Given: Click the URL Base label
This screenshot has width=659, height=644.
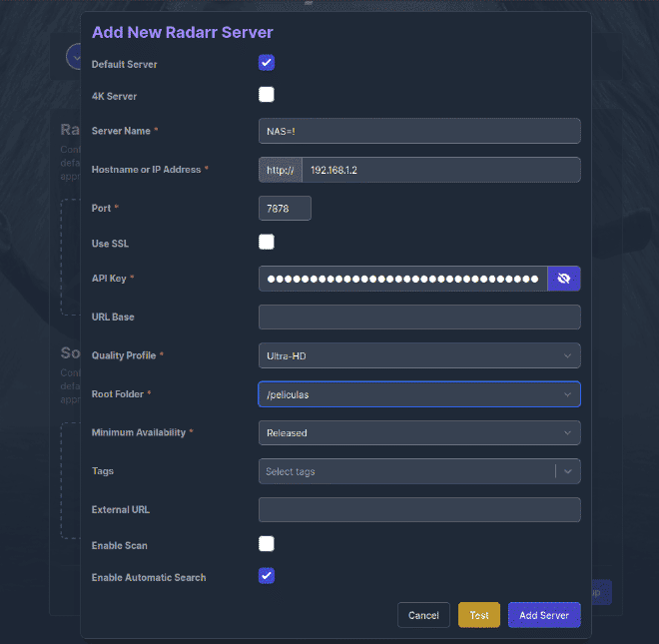Looking at the screenshot, I should (113, 317).
